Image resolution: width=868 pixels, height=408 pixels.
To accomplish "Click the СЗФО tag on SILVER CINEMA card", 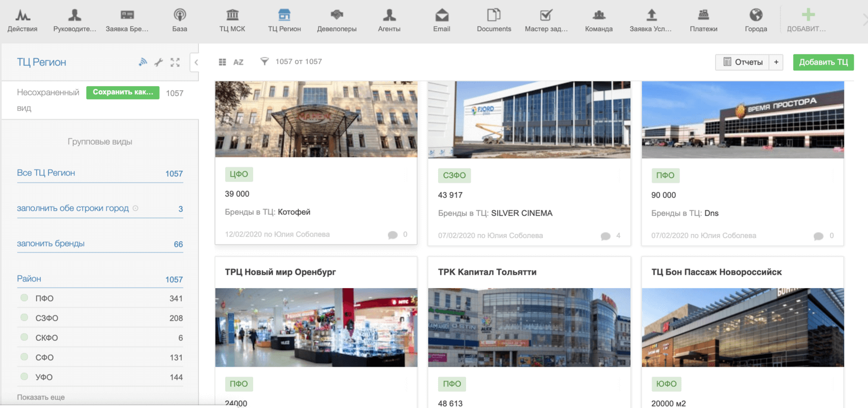I will coord(454,175).
